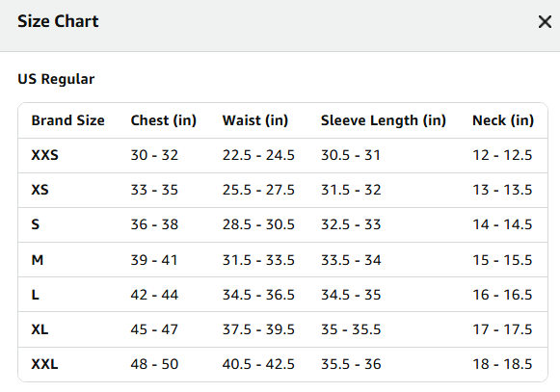Select the S size row label
Screen dimensions: 560x392
point(36,224)
